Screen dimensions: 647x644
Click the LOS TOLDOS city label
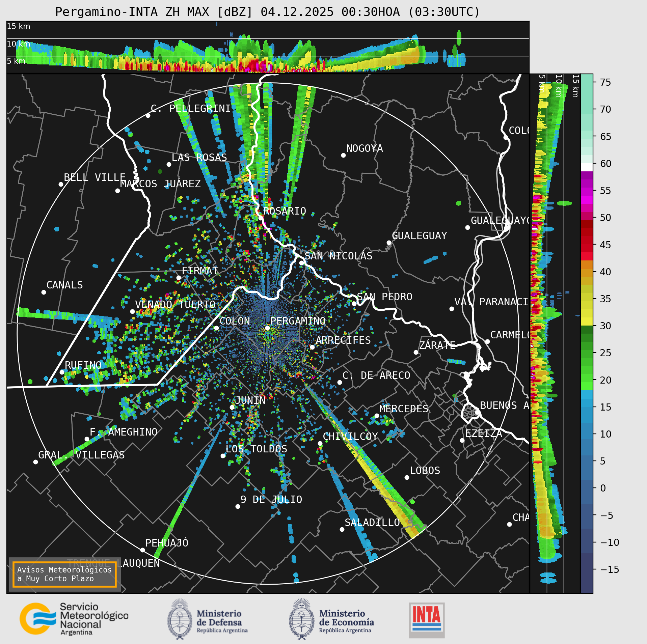256,449
